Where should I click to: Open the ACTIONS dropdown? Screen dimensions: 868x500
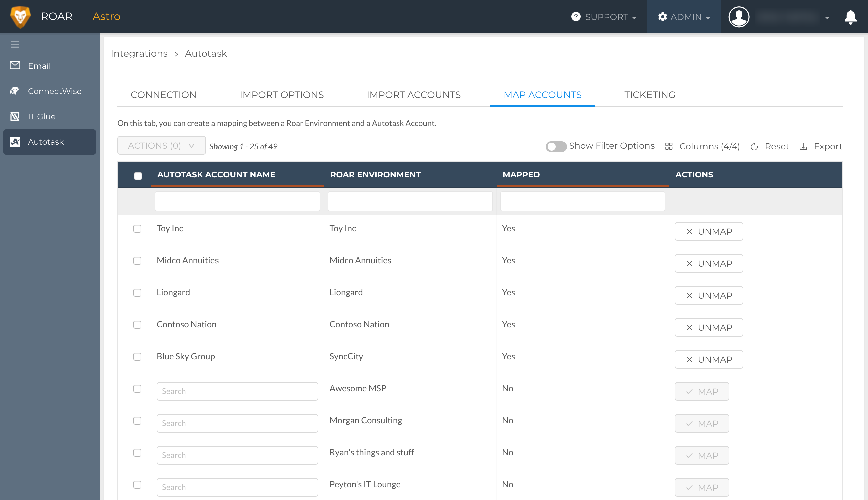coord(161,145)
